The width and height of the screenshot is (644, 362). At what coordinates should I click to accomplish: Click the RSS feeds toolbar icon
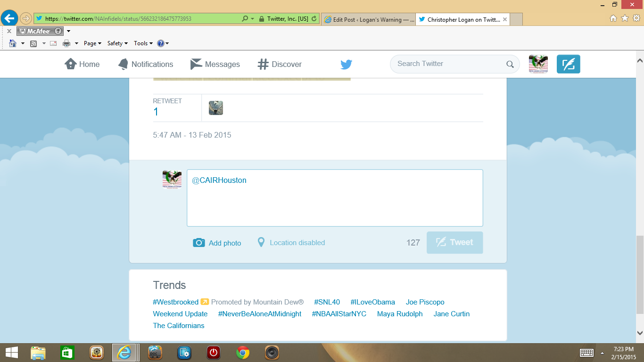(x=33, y=43)
